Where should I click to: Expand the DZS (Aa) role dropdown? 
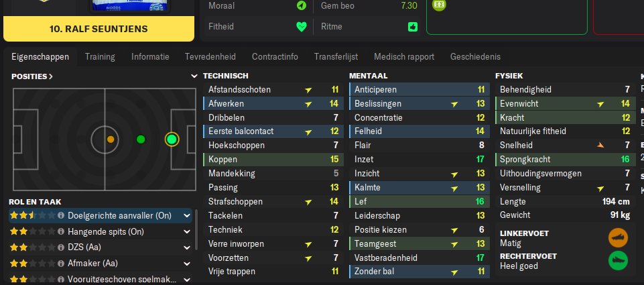[x=186, y=247]
